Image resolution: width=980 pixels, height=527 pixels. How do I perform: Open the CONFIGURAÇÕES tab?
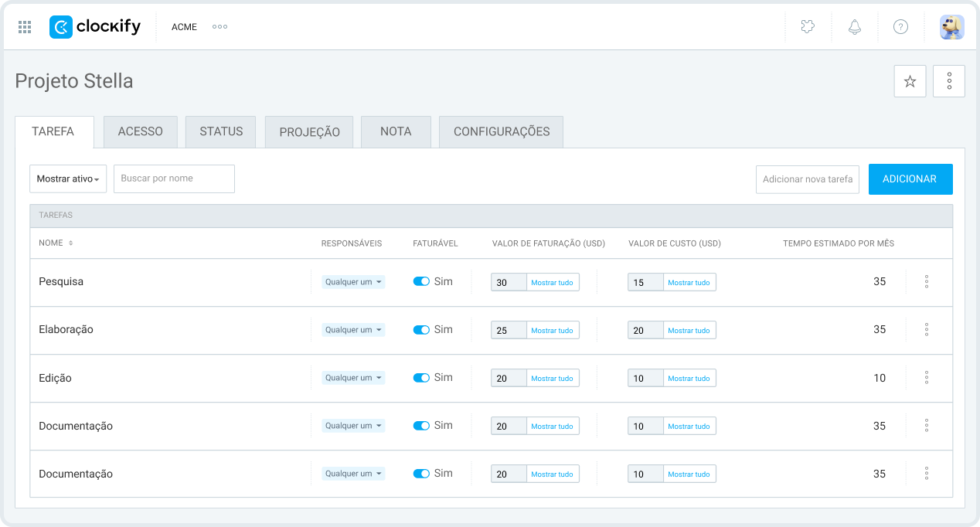[x=501, y=132]
